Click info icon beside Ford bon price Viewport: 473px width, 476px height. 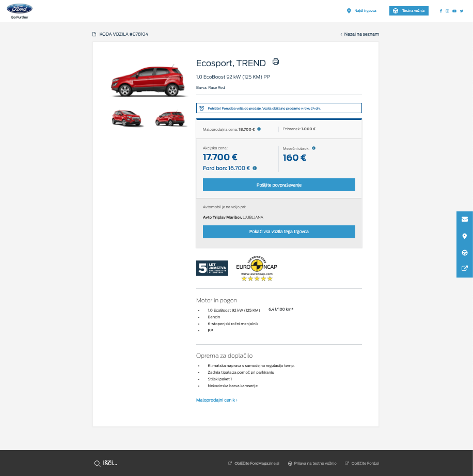pyautogui.click(x=255, y=168)
